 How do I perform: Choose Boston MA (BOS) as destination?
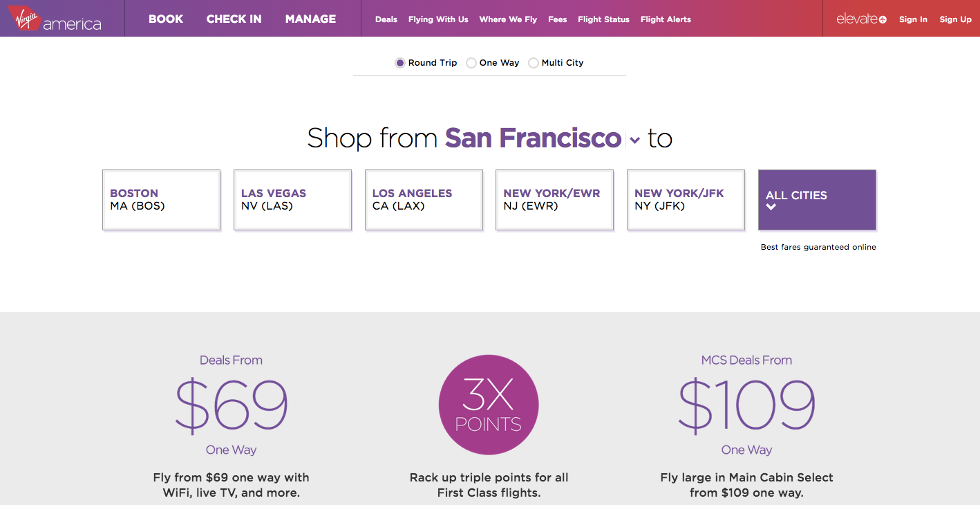pyautogui.click(x=161, y=200)
